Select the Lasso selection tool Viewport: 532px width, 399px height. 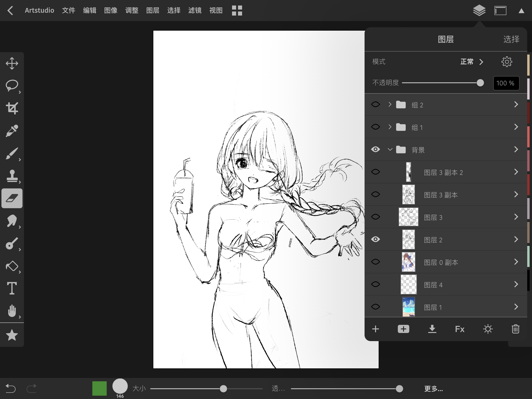12,86
